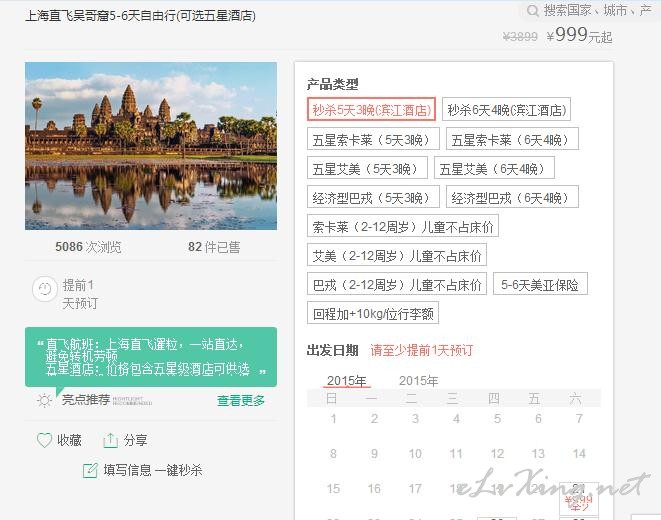Image resolution: width=661 pixels, height=520 pixels.
Task: Select 经济型巴戎（5天3晚） option
Action: [x=373, y=197]
